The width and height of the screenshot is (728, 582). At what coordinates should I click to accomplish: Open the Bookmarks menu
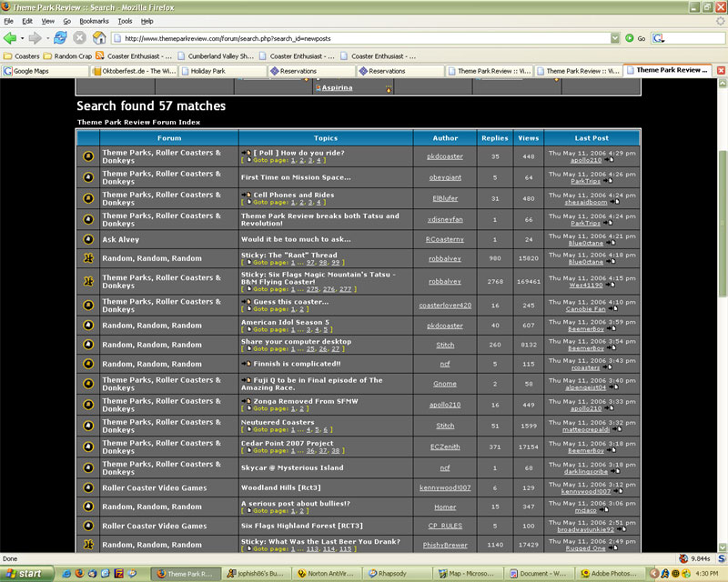coord(94,21)
